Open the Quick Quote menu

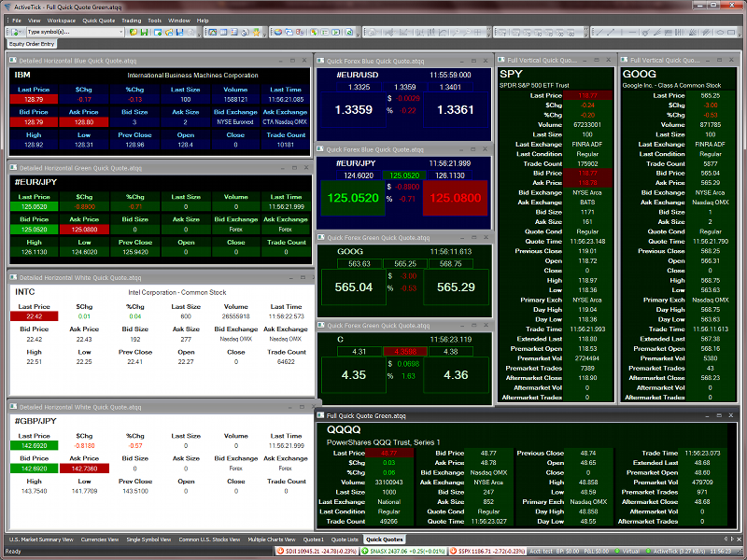tap(99, 20)
